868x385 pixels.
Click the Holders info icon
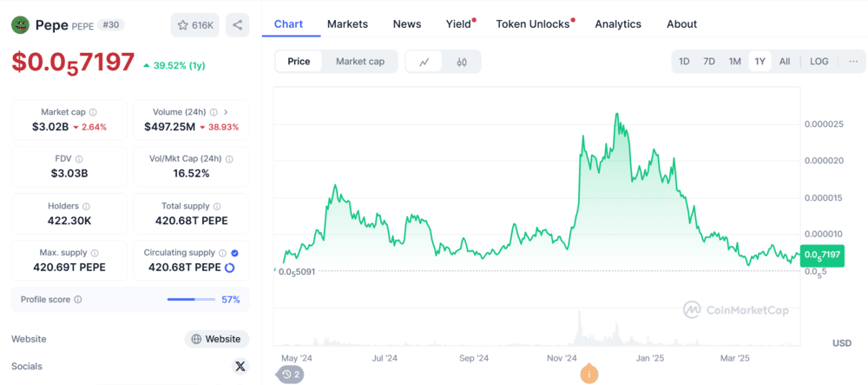tap(86, 206)
